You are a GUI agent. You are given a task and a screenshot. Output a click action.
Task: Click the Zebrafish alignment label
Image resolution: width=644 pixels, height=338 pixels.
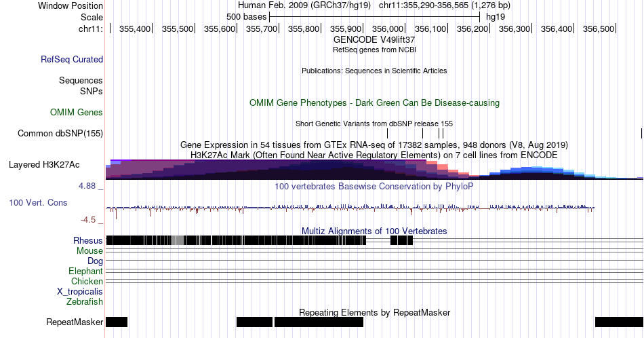pyautogui.click(x=85, y=302)
